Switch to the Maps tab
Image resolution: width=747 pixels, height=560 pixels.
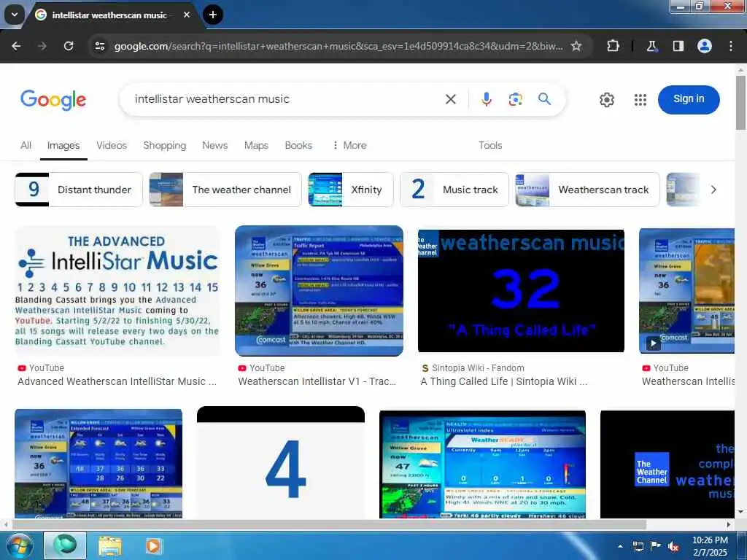pyautogui.click(x=256, y=145)
